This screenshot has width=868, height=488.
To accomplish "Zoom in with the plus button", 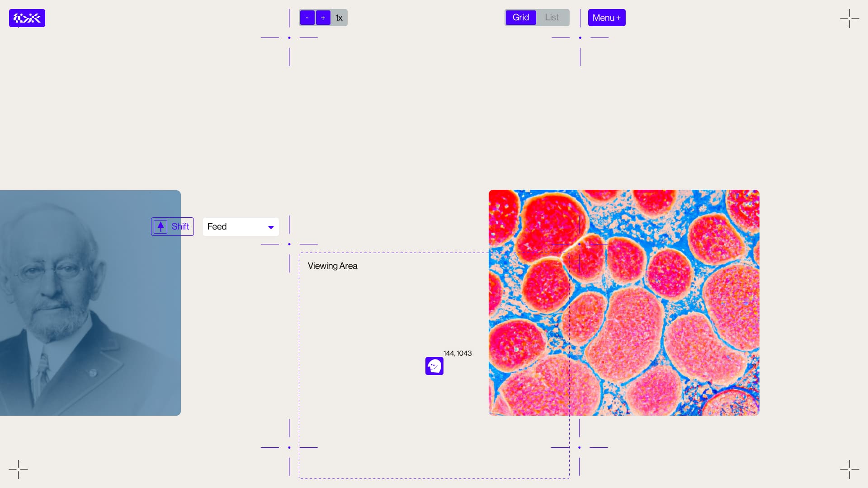I will [323, 18].
